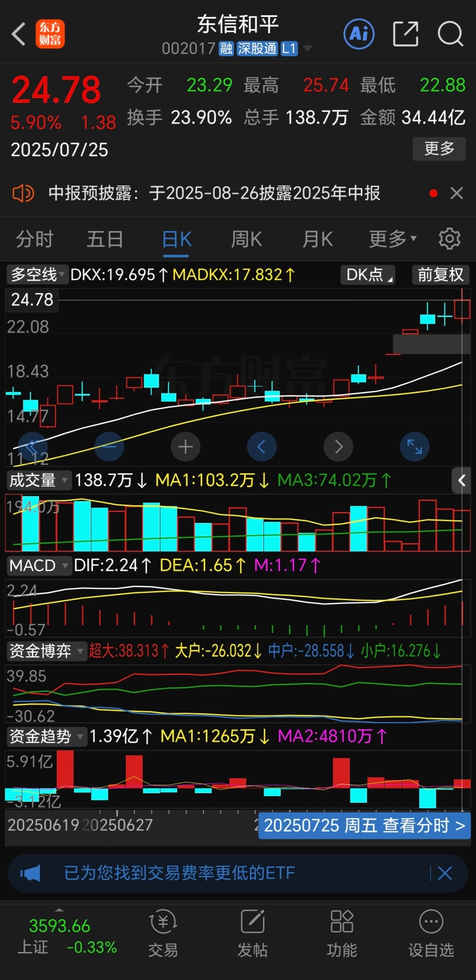Open 20250725 查看分时 link
Viewport: 476px width, 980px height.
364,826
